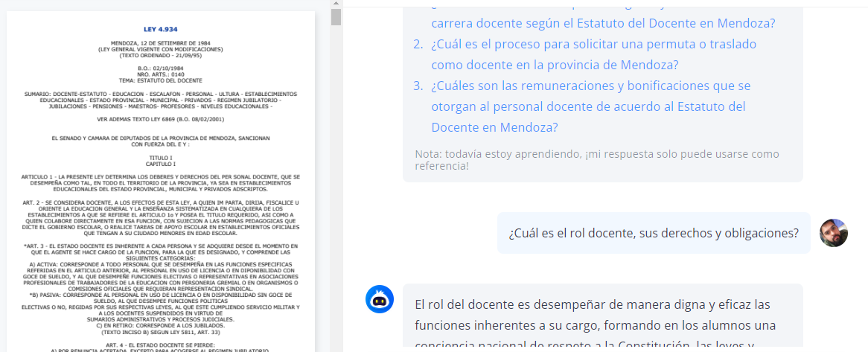The width and height of the screenshot is (868, 352).
Task: Click the "LEY 4.934" document title
Action: click(x=161, y=29)
